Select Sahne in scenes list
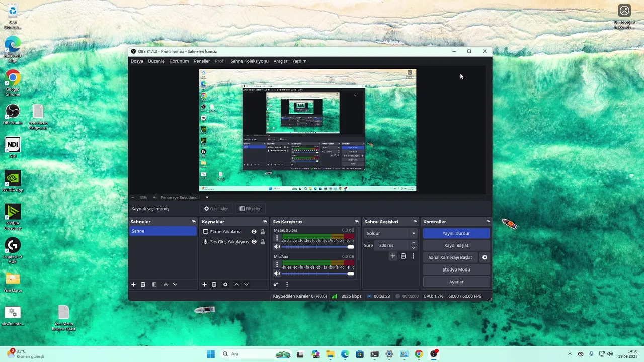The width and height of the screenshot is (644, 362). 163,231
